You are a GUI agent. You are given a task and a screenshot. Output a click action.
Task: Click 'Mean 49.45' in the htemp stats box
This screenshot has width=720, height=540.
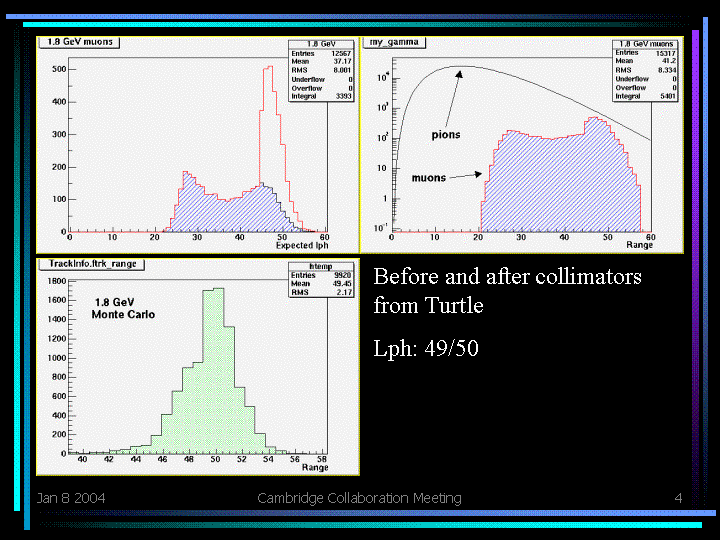[321, 284]
